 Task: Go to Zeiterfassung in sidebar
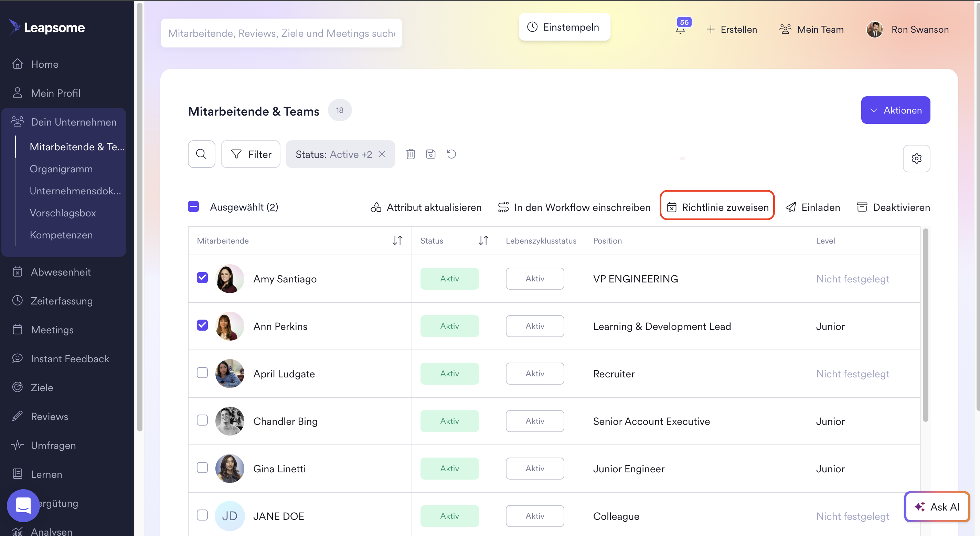61,301
